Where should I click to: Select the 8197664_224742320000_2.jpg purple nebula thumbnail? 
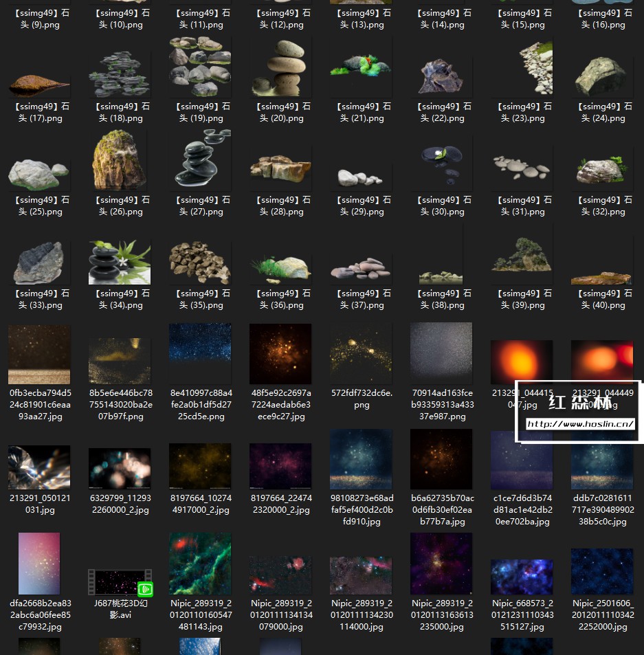point(280,466)
